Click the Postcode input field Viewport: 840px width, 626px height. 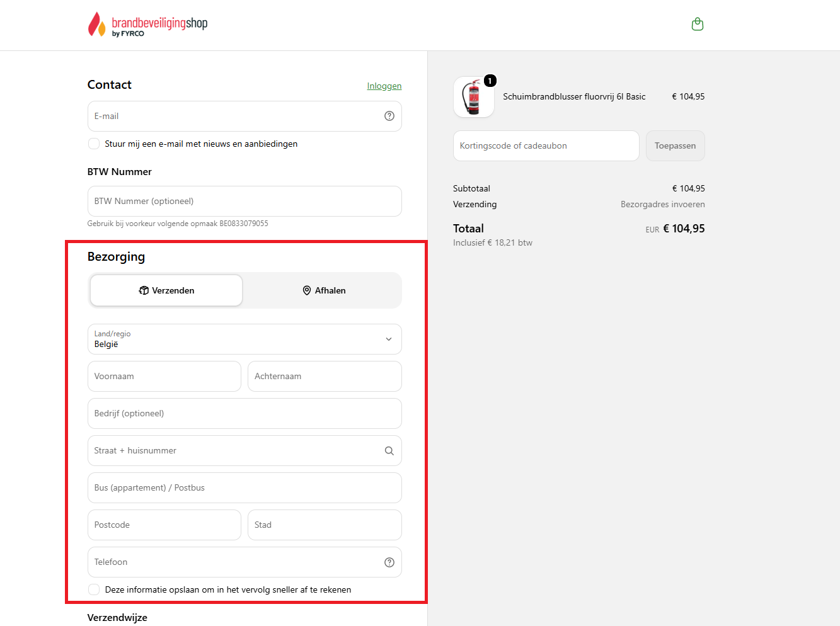(164, 525)
